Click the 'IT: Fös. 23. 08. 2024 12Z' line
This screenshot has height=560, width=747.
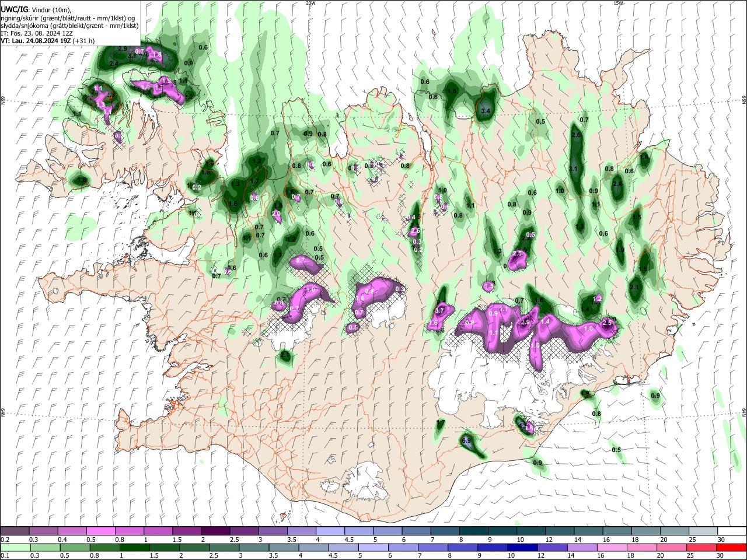tap(37, 33)
